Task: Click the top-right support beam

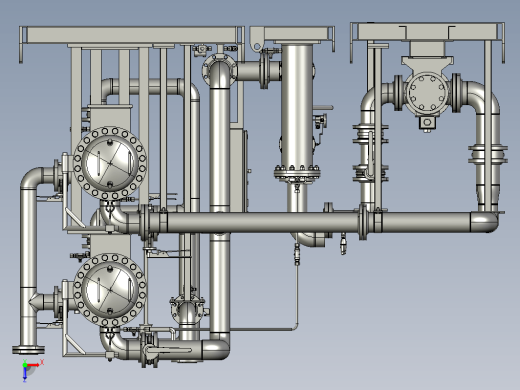Action: (x=428, y=31)
